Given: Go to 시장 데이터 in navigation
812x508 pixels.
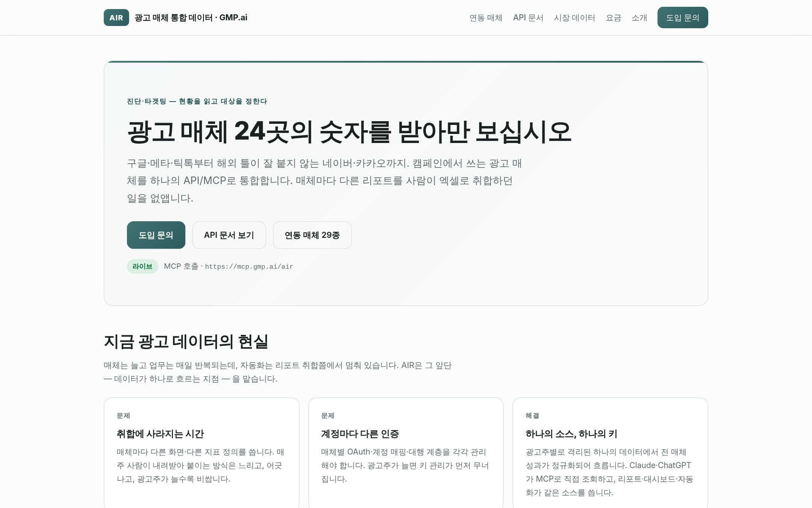Looking at the screenshot, I should [x=574, y=18].
